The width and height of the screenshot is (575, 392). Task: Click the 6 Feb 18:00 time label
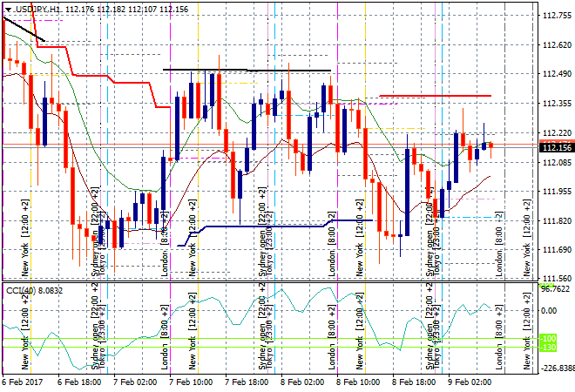click(79, 382)
